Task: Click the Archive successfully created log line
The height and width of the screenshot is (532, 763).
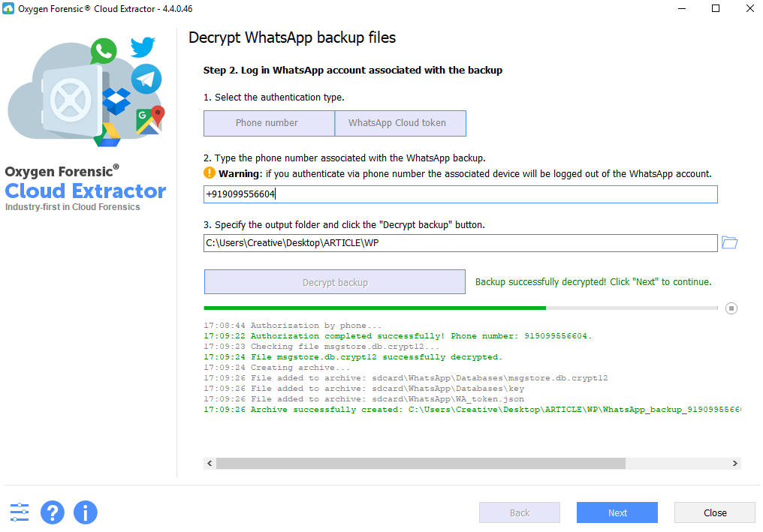Action: 472,410
